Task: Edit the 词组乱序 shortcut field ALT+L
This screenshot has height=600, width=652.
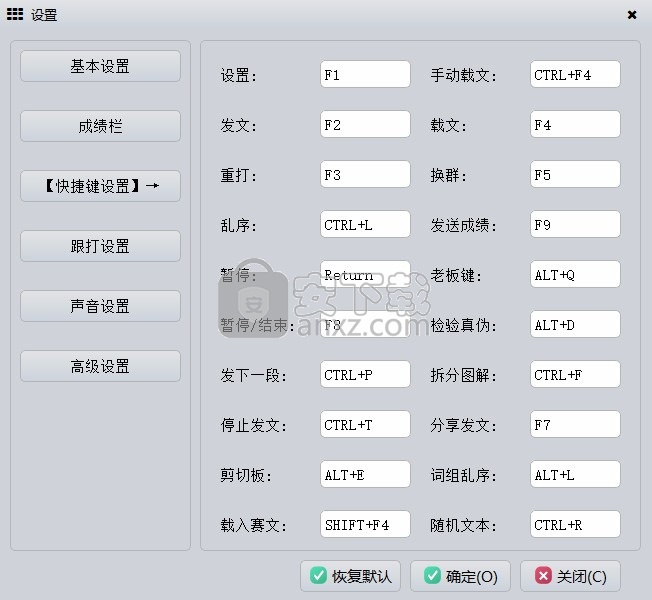Action: [575, 474]
